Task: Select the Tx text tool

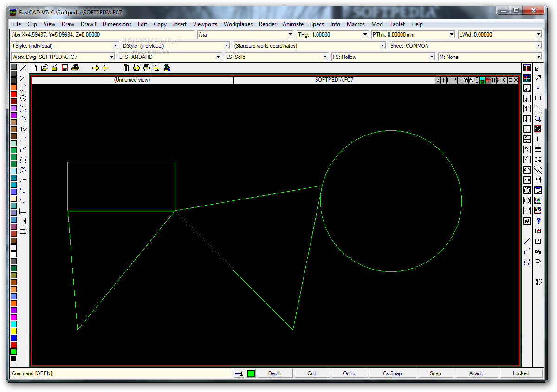Action: pyautogui.click(x=23, y=129)
